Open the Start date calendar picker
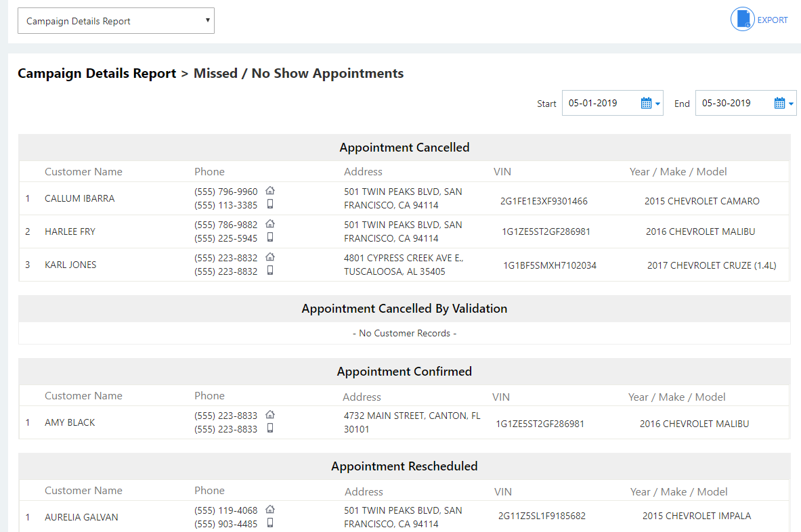The image size is (801, 532). click(646, 103)
